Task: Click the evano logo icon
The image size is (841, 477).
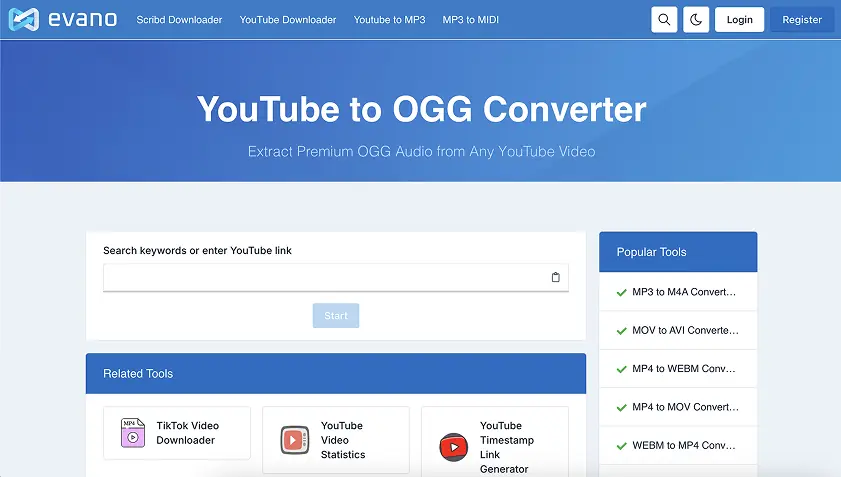Action: [x=24, y=20]
